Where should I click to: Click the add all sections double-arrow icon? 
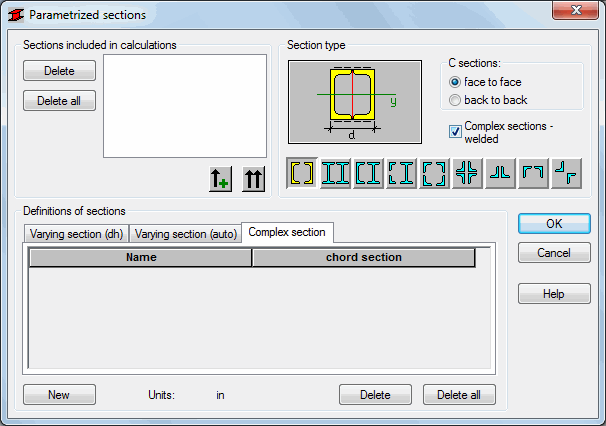click(x=253, y=179)
